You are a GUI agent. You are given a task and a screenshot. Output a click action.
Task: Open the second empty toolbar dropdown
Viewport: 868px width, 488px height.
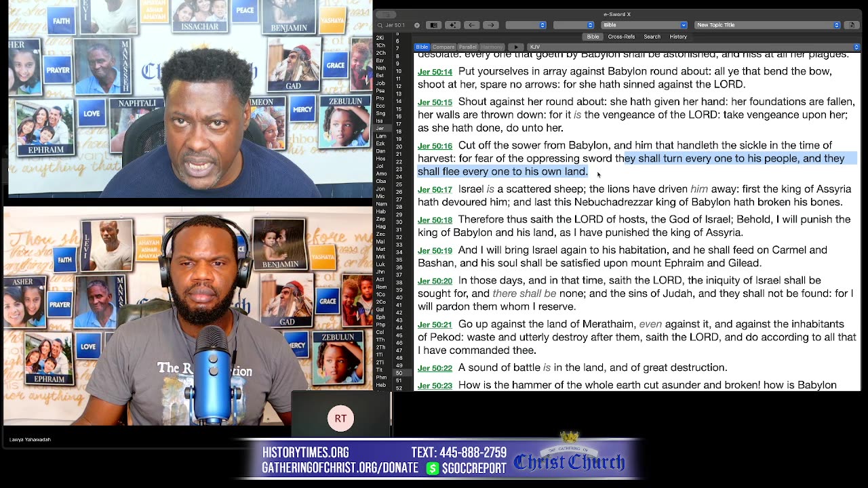tap(574, 25)
